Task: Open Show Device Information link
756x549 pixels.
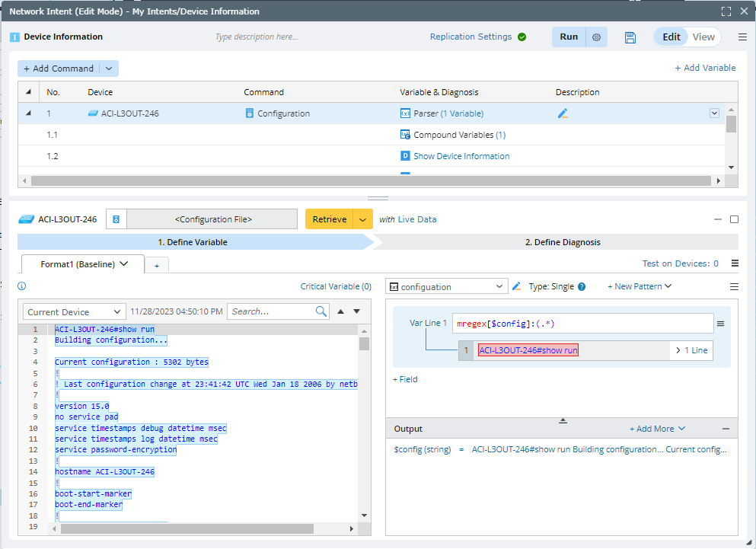Action: tap(461, 156)
